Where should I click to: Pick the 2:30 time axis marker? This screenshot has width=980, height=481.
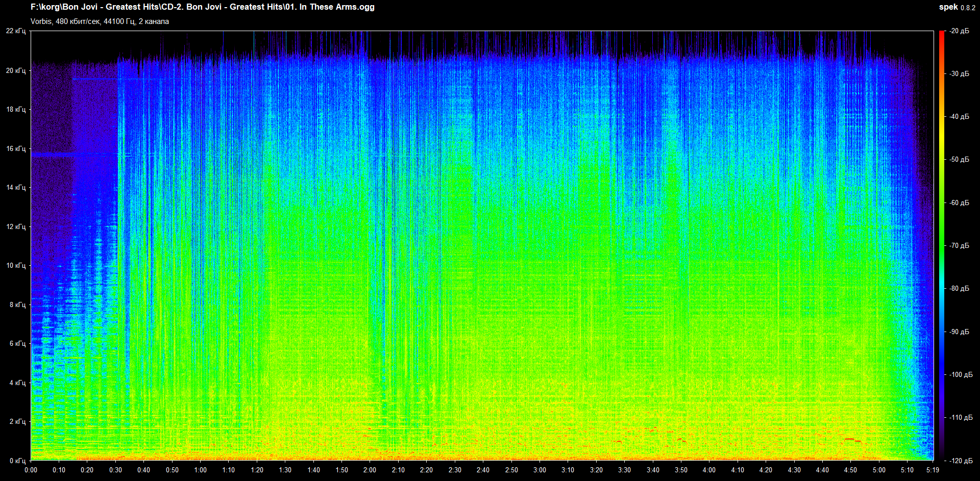454,470
